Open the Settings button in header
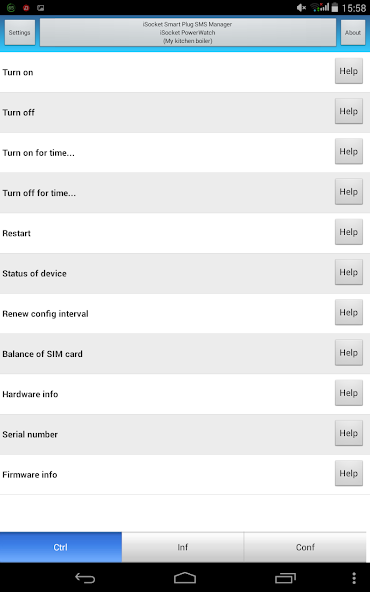 (x=20, y=32)
